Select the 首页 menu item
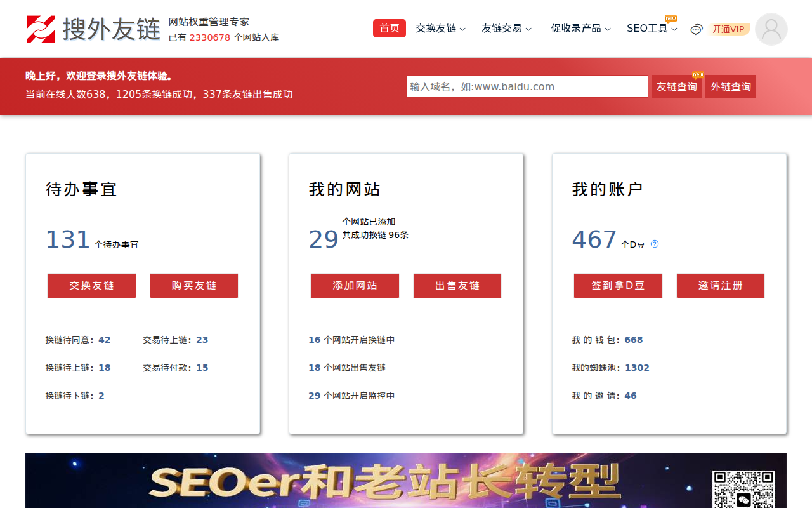Screen dimensions: 812x508 [x=389, y=28]
